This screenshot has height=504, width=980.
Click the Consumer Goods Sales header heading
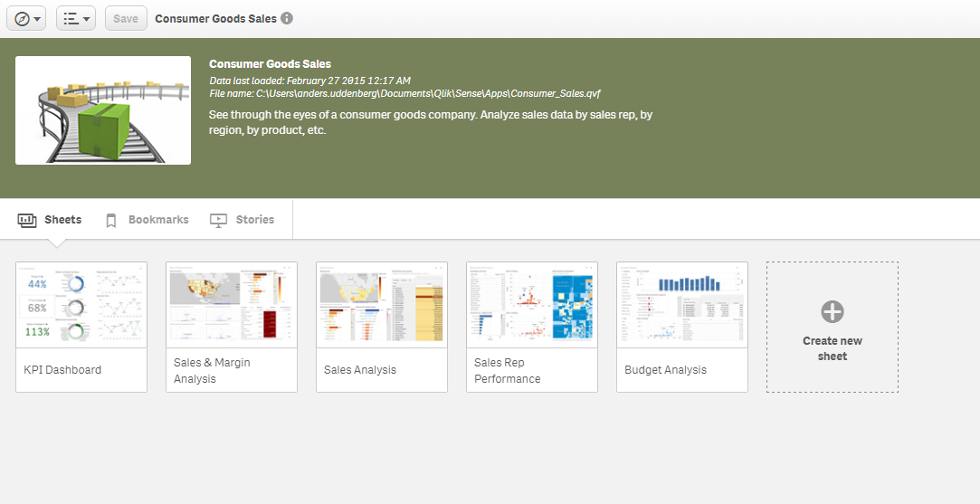(x=270, y=63)
